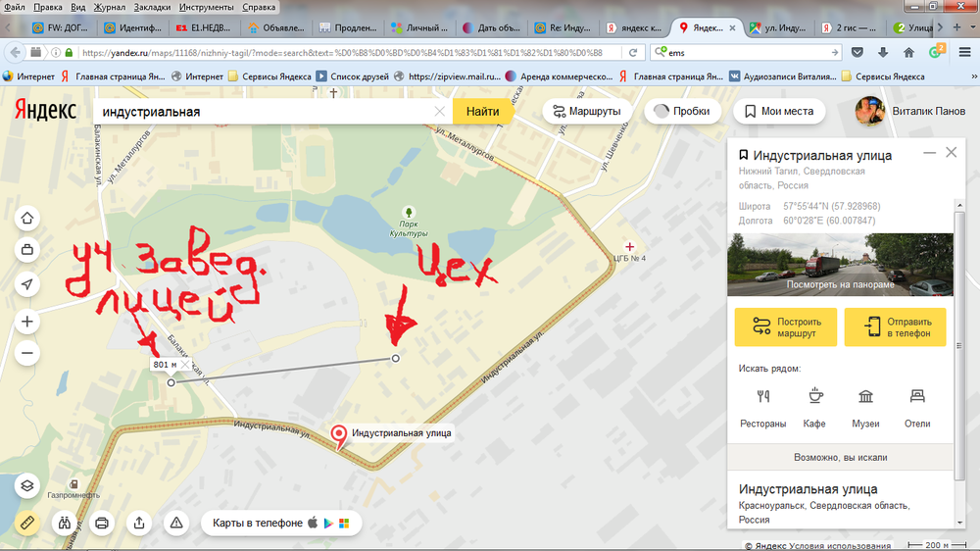Viewport: 980px width, 551px height.
Task: Bookmark Индустриальная улица in the info card
Action: tap(743, 155)
